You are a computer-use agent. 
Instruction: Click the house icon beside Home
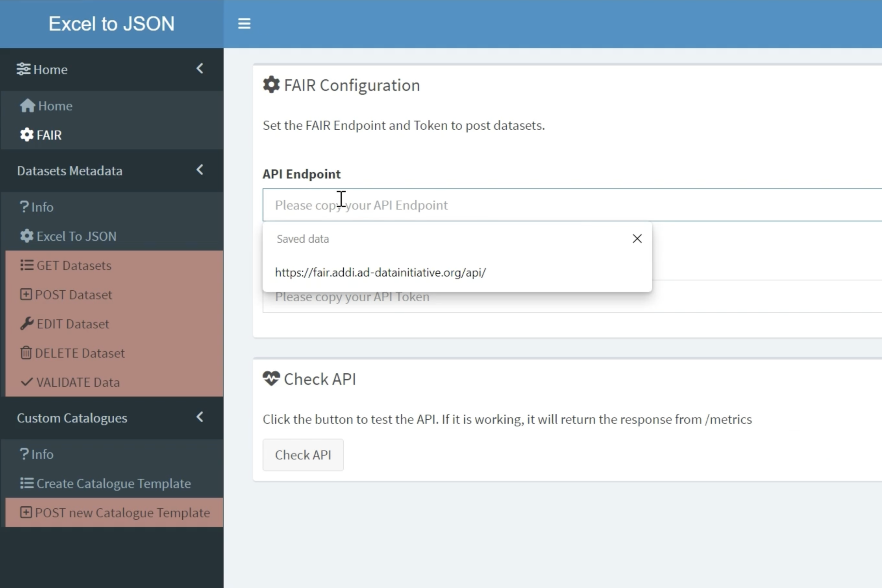click(x=27, y=106)
